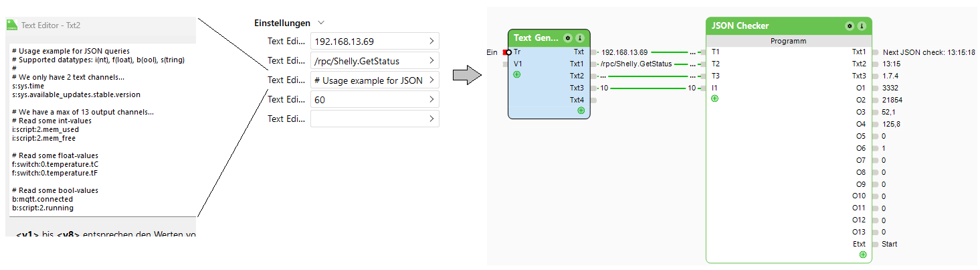Select the Programm header in JSON Checker

tap(789, 41)
